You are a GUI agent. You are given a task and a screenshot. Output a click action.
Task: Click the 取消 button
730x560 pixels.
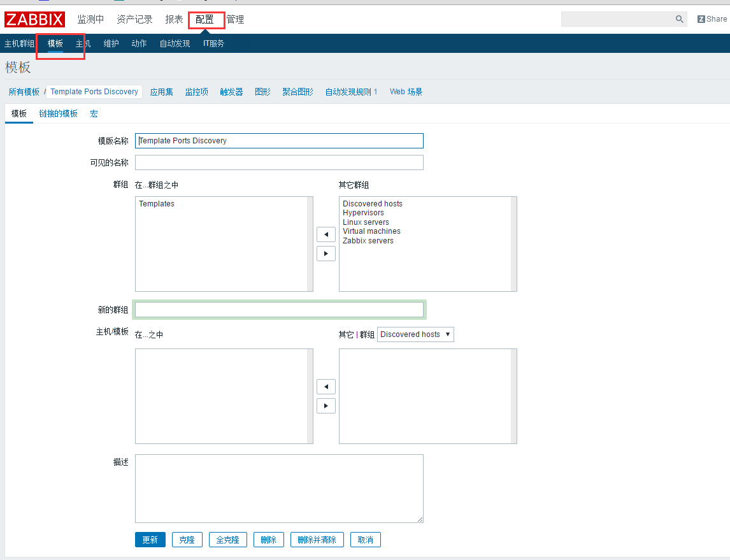(366, 540)
